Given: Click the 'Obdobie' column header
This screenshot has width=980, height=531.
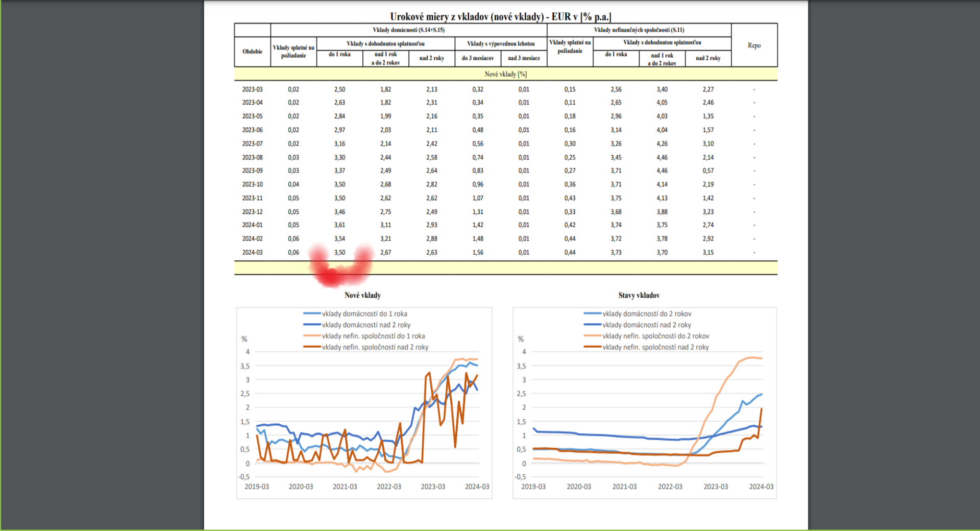Looking at the screenshot, I should coord(252,52).
